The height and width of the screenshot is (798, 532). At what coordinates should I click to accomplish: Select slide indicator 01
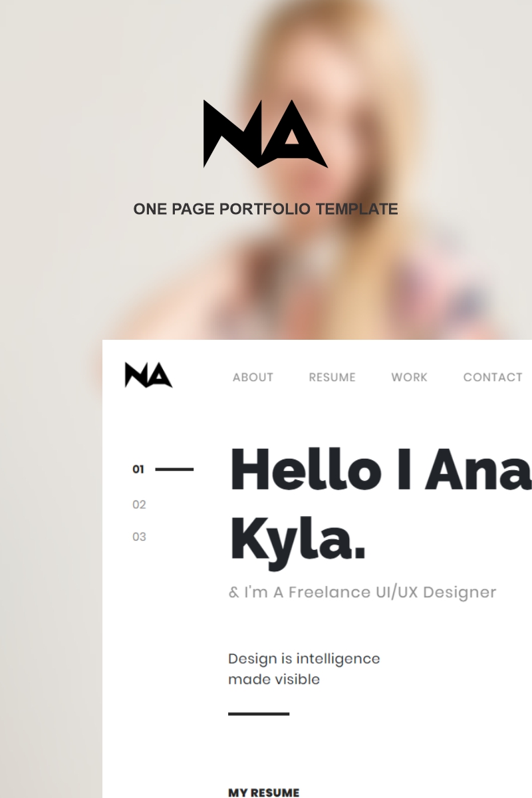pos(138,469)
